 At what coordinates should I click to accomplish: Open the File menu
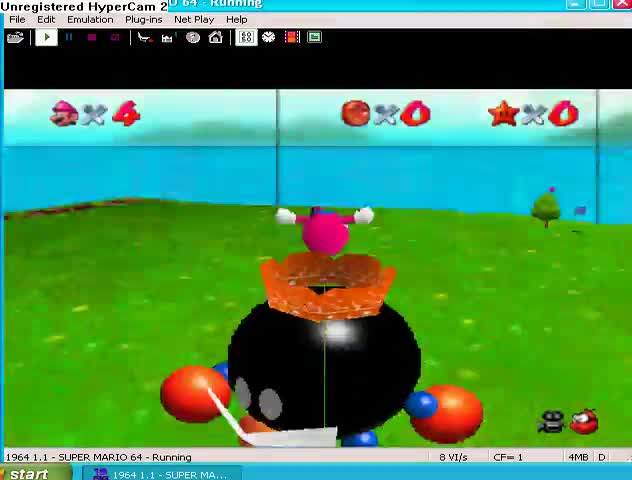coord(17,19)
